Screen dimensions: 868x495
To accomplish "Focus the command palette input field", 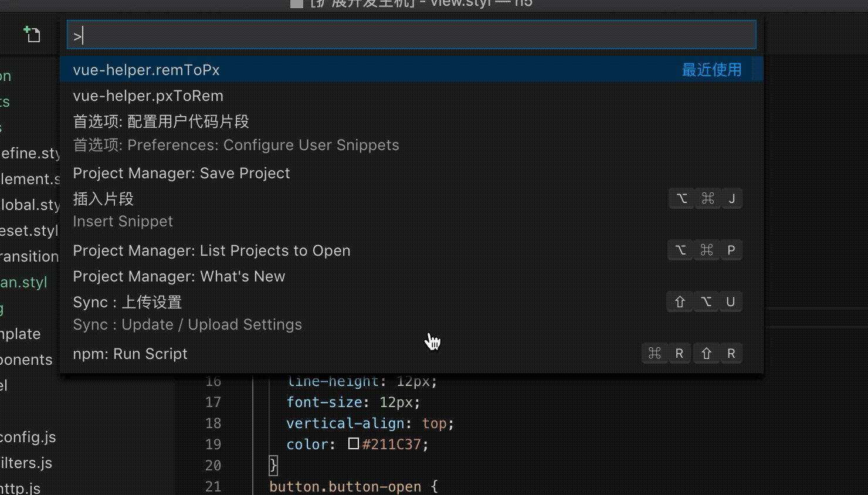I will (411, 35).
